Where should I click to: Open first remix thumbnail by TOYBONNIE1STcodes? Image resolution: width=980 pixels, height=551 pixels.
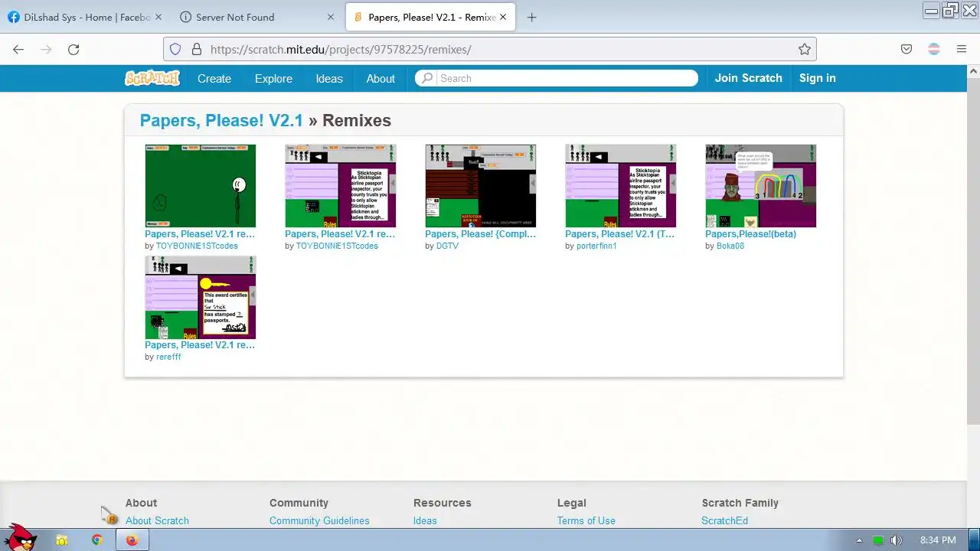click(201, 186)
